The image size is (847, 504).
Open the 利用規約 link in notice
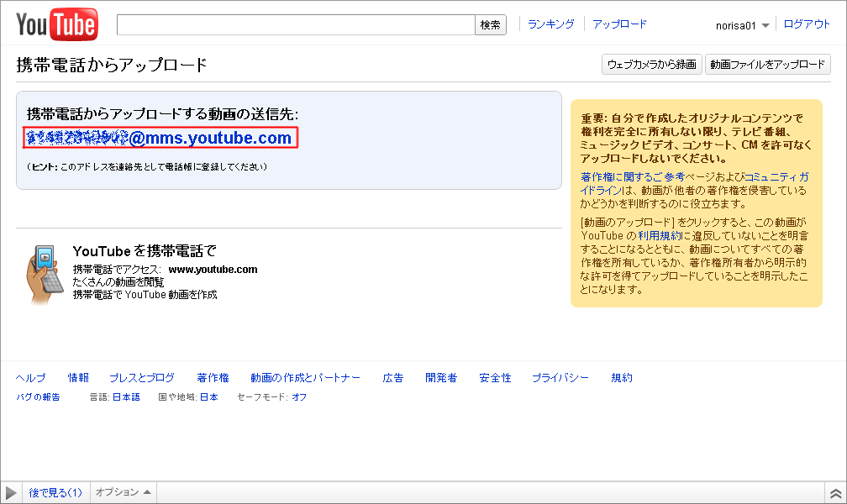[x=660, y=235]
